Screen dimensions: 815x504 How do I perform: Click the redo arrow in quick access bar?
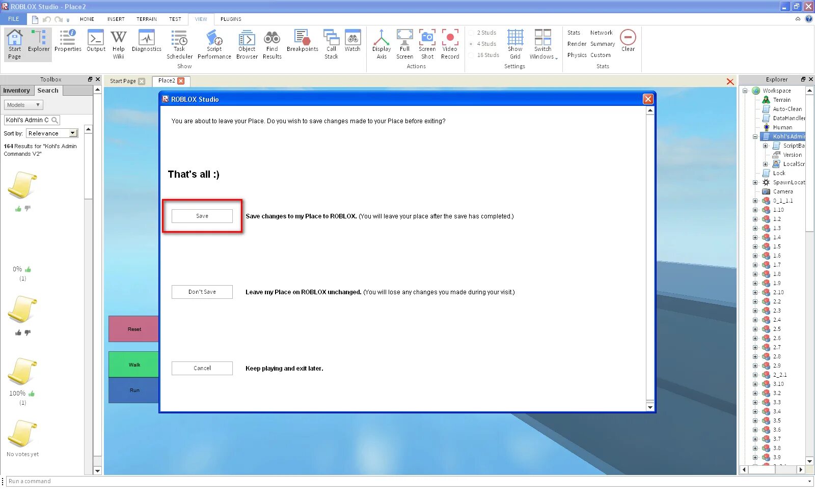tap(59, 19)
